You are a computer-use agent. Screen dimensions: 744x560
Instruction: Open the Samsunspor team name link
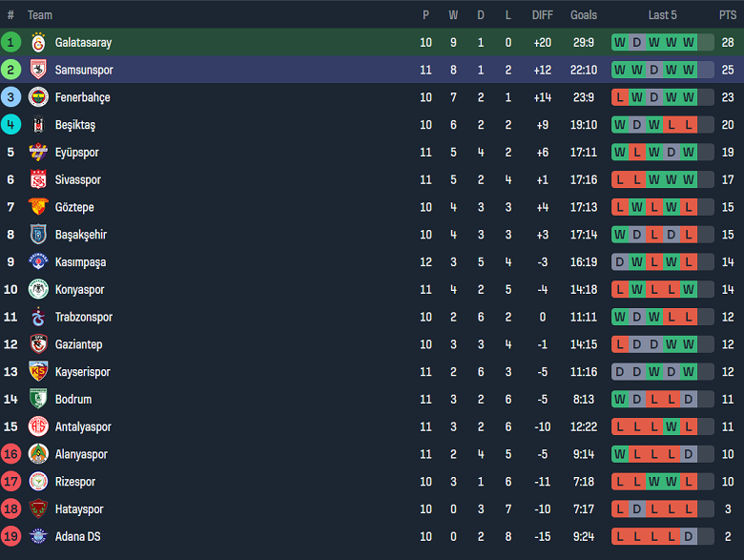click(x=84, y=71)
